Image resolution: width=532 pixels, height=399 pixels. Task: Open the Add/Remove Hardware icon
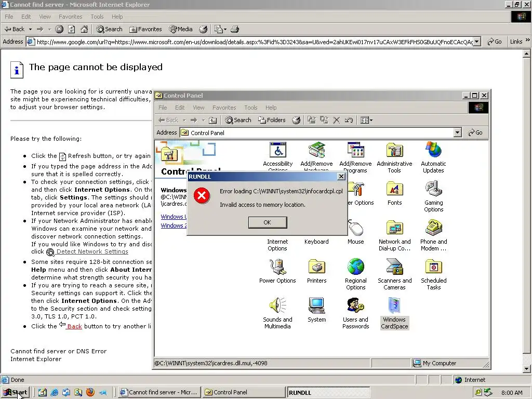click(x=316, y=157)
